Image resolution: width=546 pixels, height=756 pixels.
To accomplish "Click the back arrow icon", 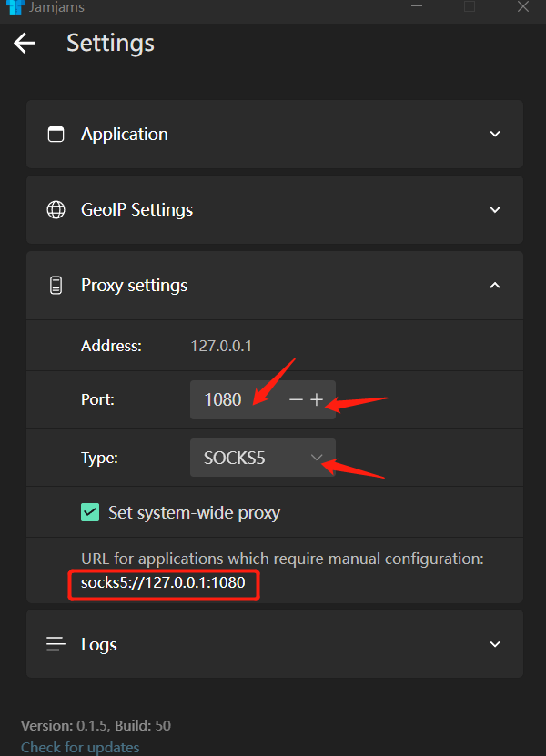I will (25, 43).
